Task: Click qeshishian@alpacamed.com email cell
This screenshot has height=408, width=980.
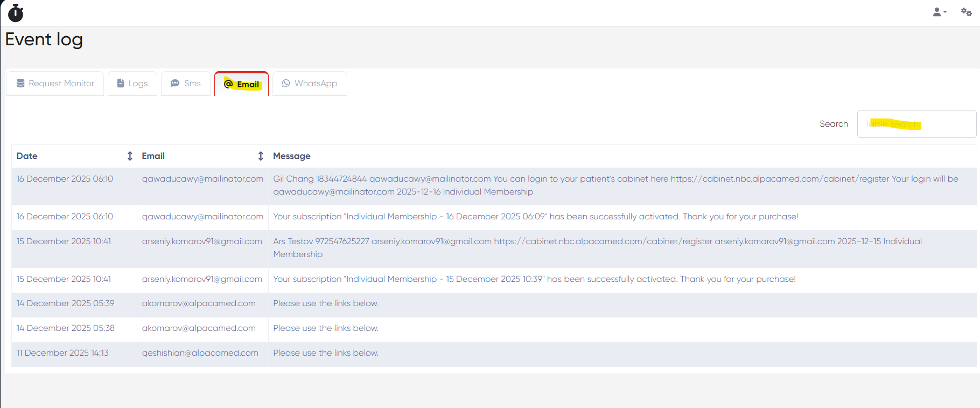Action: click(x=200, y=353)
